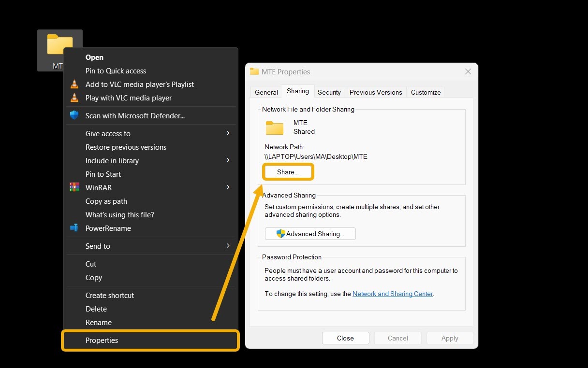Expand the Include in library submenu

click(112, 160)
